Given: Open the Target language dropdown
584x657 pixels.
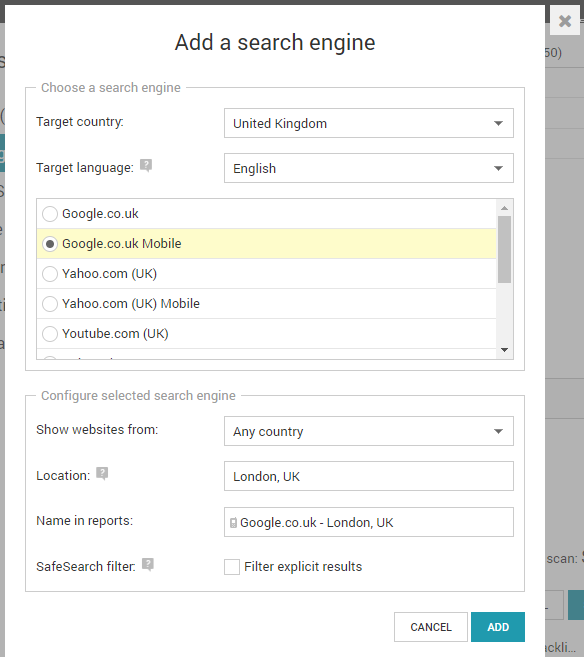Looking at the screenshot, I should pyautogui.click(x=369, y=168).
